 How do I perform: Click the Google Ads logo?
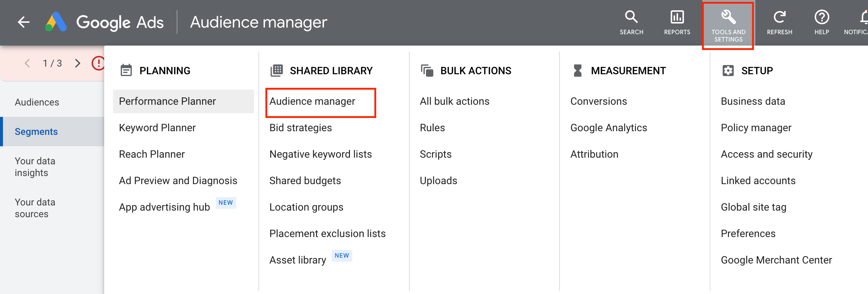coord(56,22)
